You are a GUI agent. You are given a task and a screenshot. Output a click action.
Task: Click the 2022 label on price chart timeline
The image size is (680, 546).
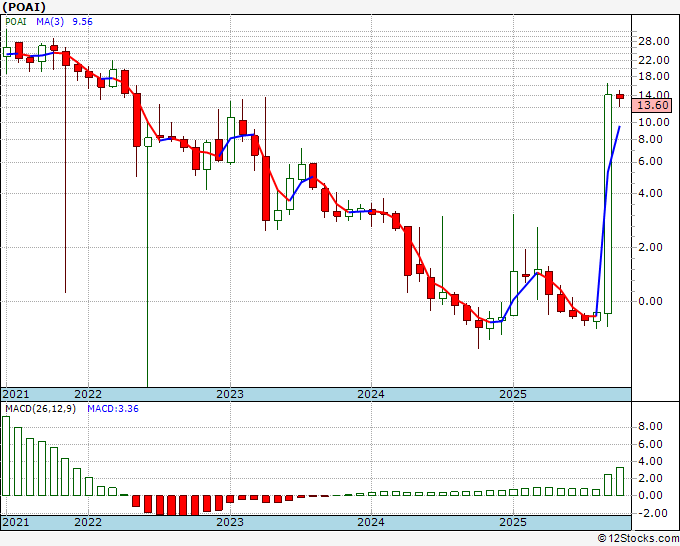pyautogui.click(x=88, y=394)
